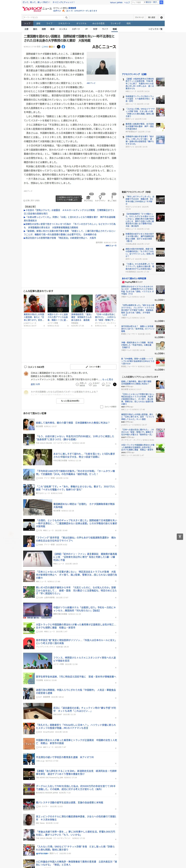The height and width of the screenshot is (868, 186).
Task: Click into the keyword search input field
Action: pos(44,18)
